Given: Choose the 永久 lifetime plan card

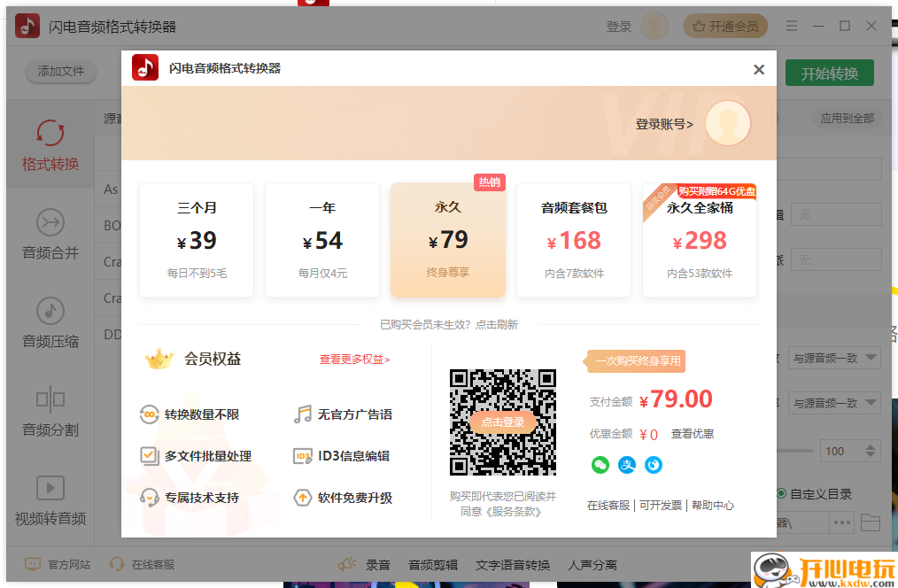Looking at the screenshot, I should point(447,239).
